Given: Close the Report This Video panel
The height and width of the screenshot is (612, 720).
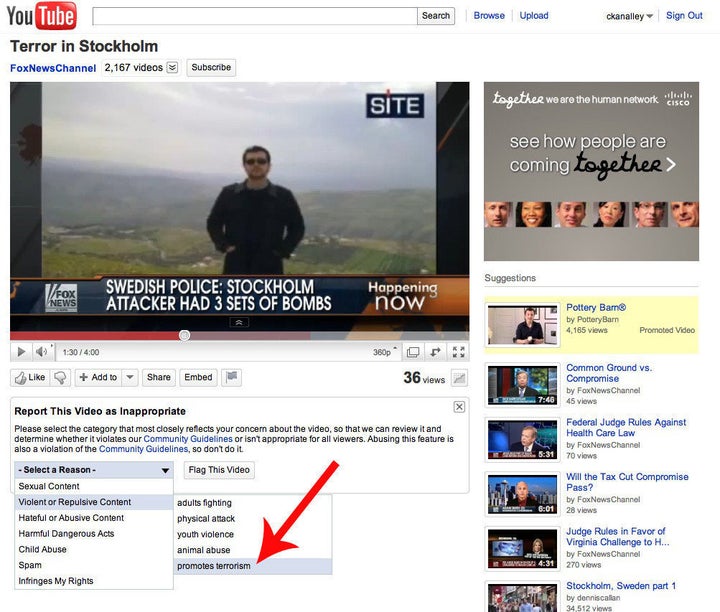Looking at the screenshot, I should (459, 407).
